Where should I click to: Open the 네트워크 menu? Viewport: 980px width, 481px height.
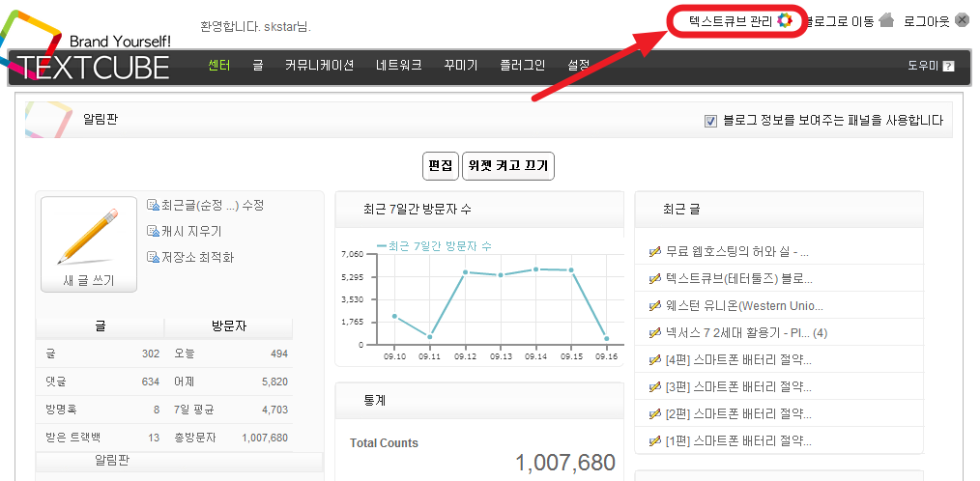click(x=399, y=65)
